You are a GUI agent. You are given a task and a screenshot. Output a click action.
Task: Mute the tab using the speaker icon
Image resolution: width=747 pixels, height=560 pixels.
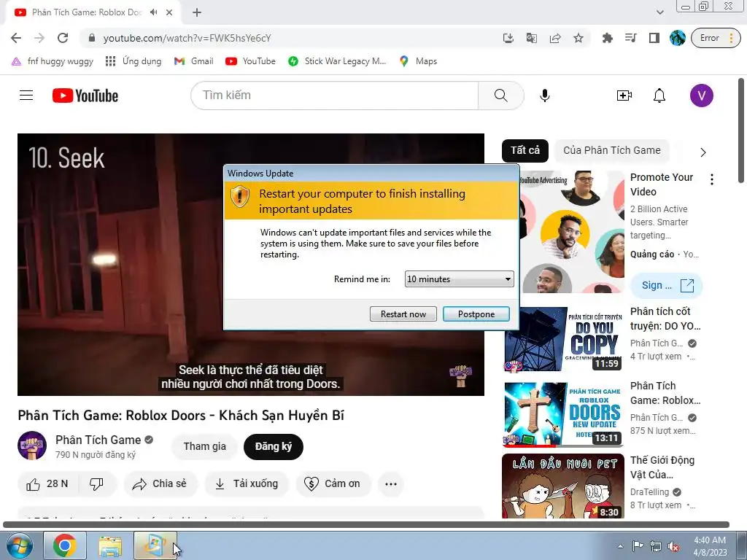tap(153, 12)
